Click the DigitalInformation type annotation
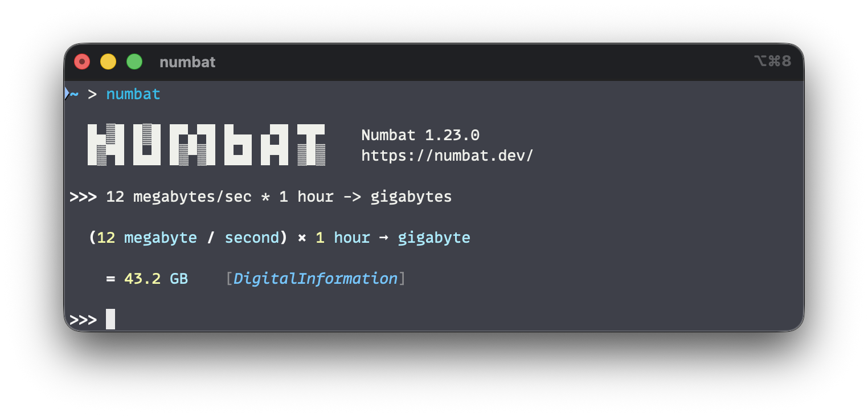Viewport: 868px width, 416px height. pyautogui.click(x=316, y=279)
